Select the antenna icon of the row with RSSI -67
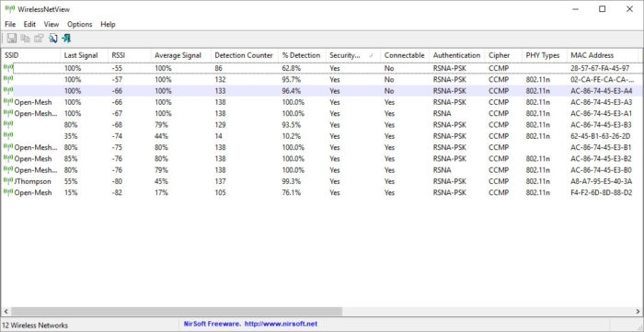644x332 pixels. pos(8,113)
